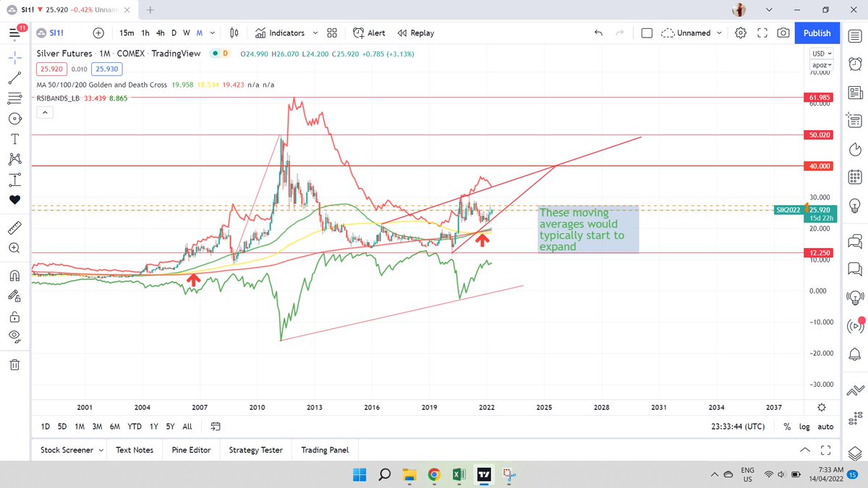The image size is (868, 488).
Task: Open indicator templates grid icon
Action: (x=332, y=33)
